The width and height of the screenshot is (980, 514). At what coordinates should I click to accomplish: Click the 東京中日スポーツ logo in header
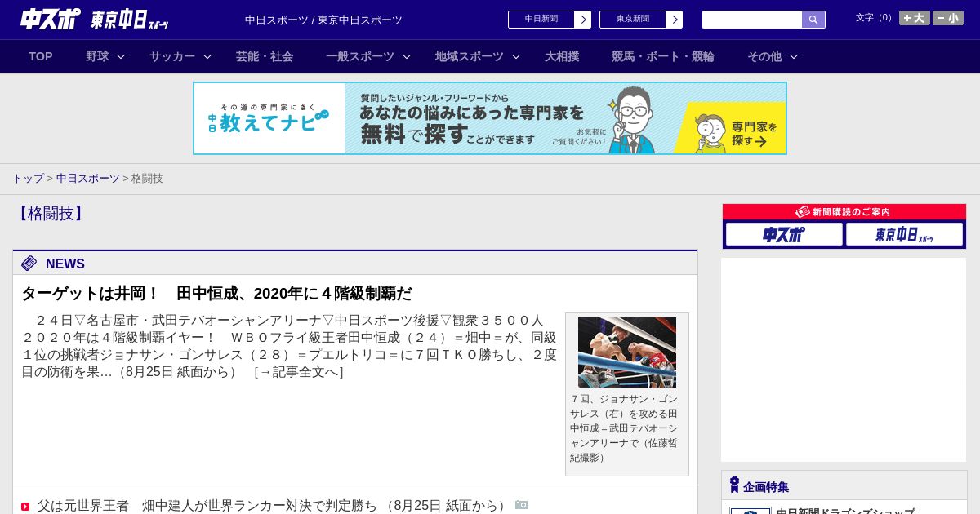[x=130, y=20]
